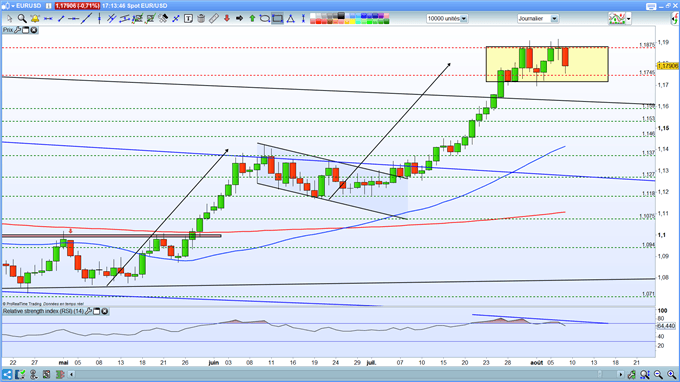Viewport: 680px width, 382px height.
Task: Open the alert bell tool
Action: pos(35,18)
